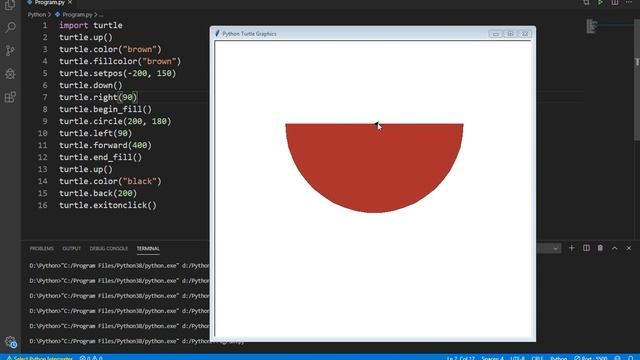Click the Spaces indentation setting
The height and width of the screenshot is (360, 640).
point(492,358)
